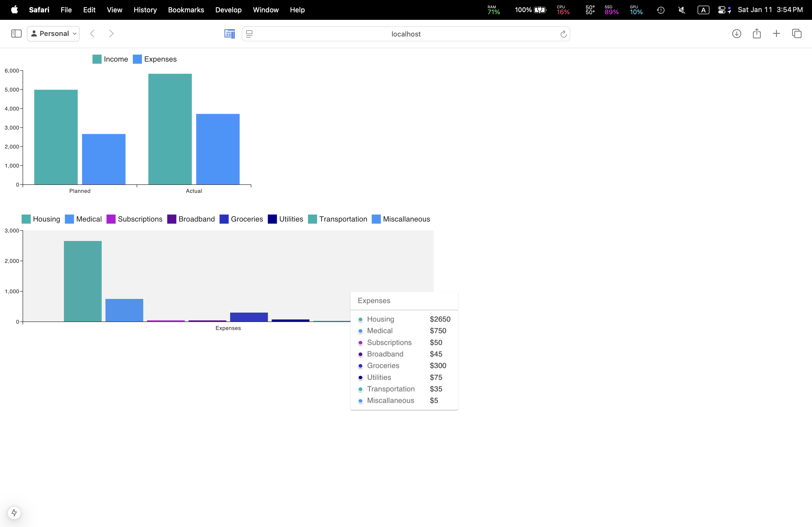
Task: Click the reader page settings icon in address bar
Action: (249, 34)
